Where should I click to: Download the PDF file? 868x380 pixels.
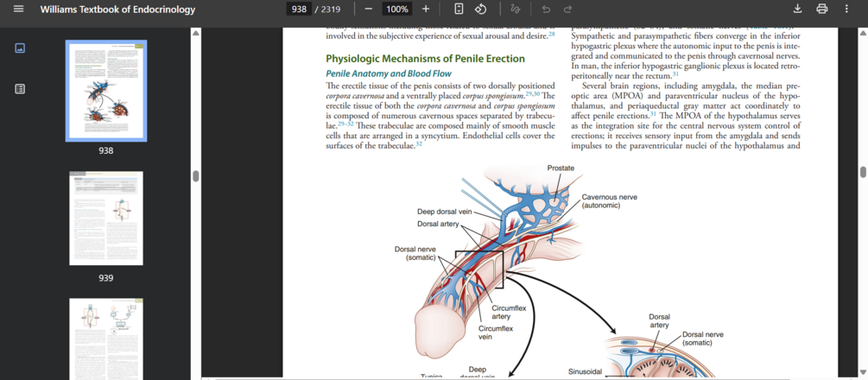pyautogui.click(x=797, y=9)
